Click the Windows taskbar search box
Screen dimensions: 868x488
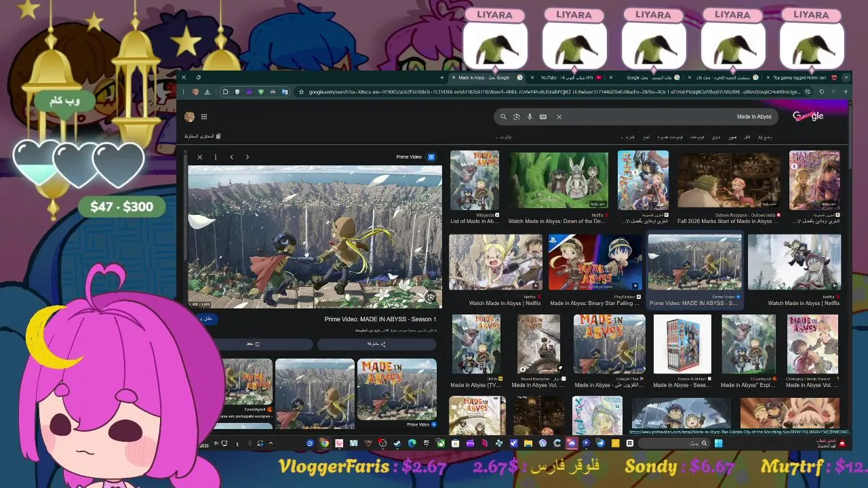click(x=675, y=443)
